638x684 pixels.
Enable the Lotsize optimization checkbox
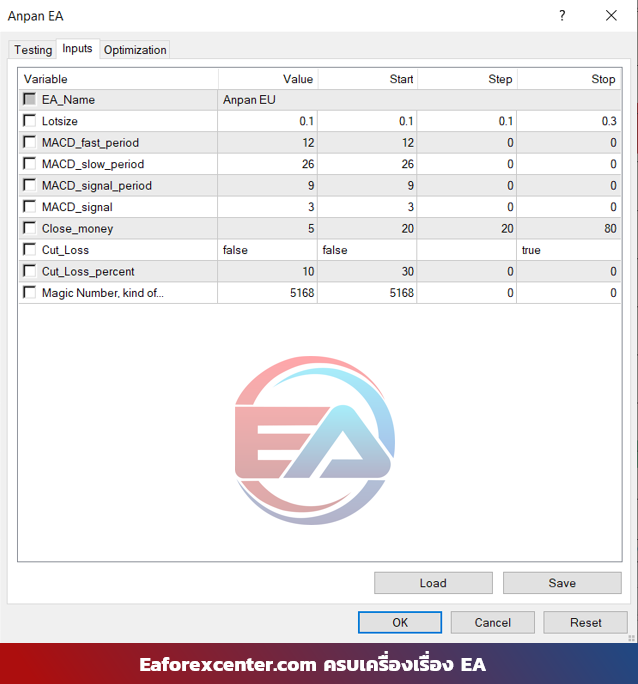pyautogui.click(x=30, y=121)
